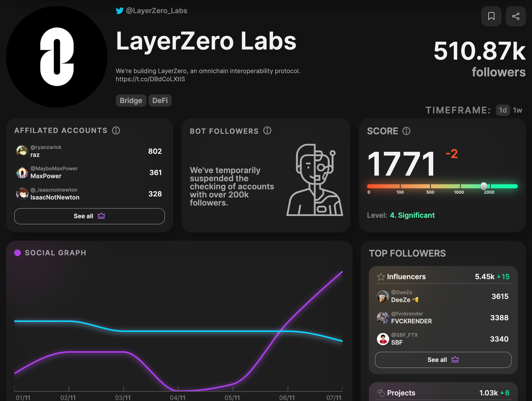Show info for Score
Screen dimensions: 532x401
(x=407, y=131)
